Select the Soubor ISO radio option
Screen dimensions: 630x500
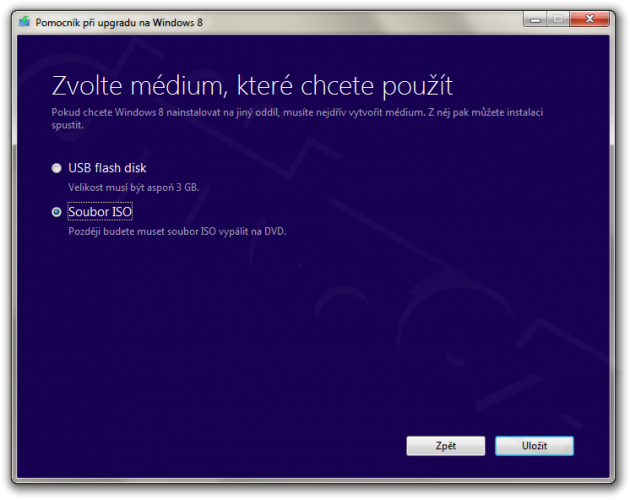[x=57, y=212]
